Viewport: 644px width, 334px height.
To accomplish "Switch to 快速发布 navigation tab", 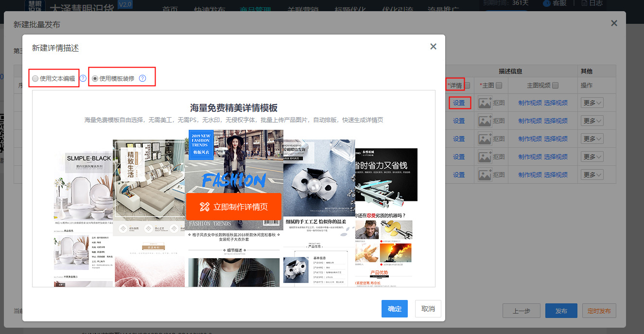I will pos(209,10).
